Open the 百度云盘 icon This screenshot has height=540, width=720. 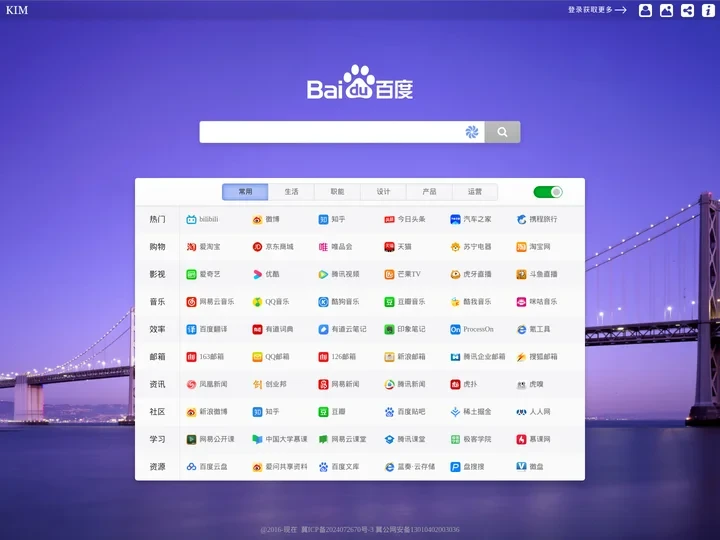click(191, 467)
